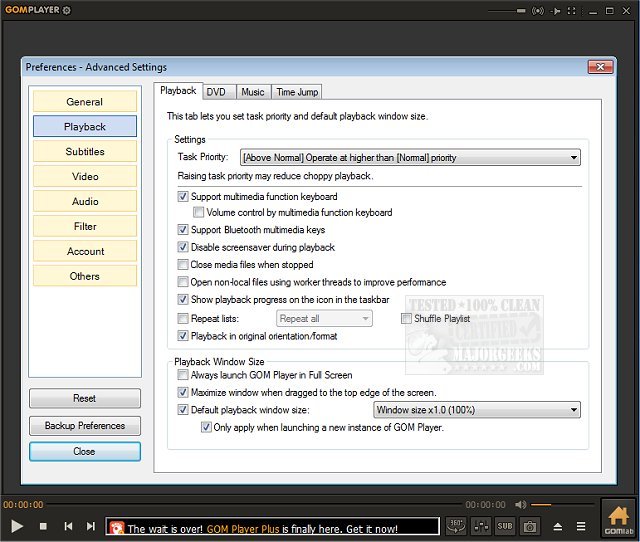Click the Backup Preferences button
This screenshot has height=542, width=640.
click(x=84, y=426)
